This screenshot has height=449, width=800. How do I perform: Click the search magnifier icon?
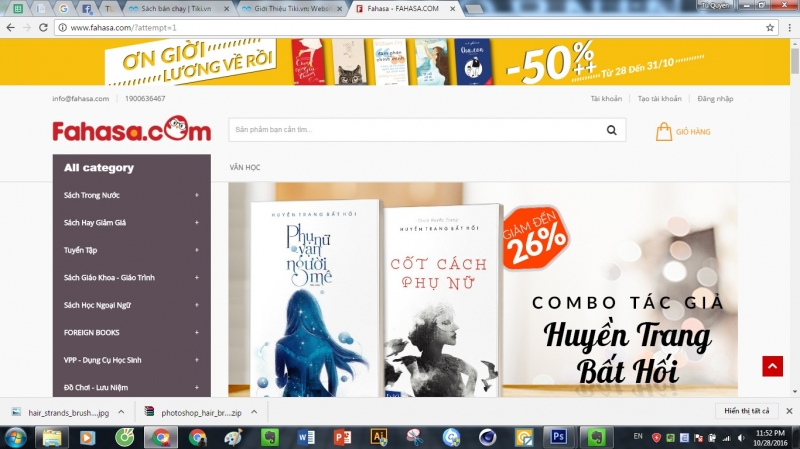[x=611, y=130]
